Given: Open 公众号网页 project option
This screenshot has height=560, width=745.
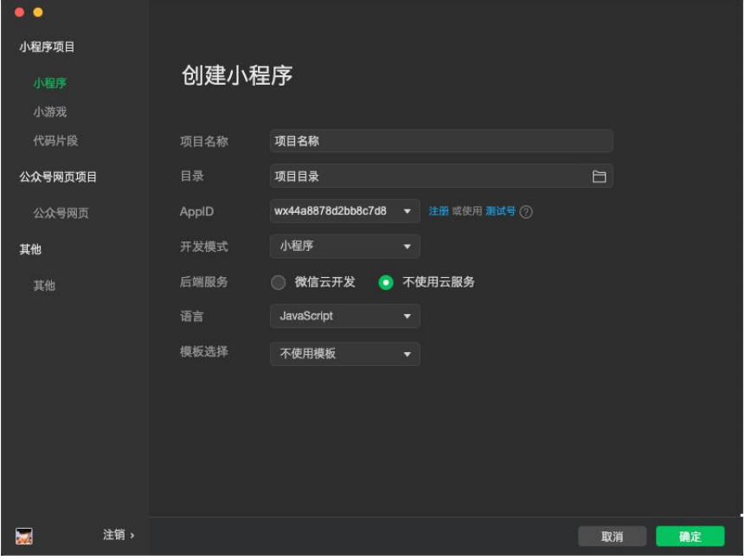Looking at the screenshot, I should 61,213.
